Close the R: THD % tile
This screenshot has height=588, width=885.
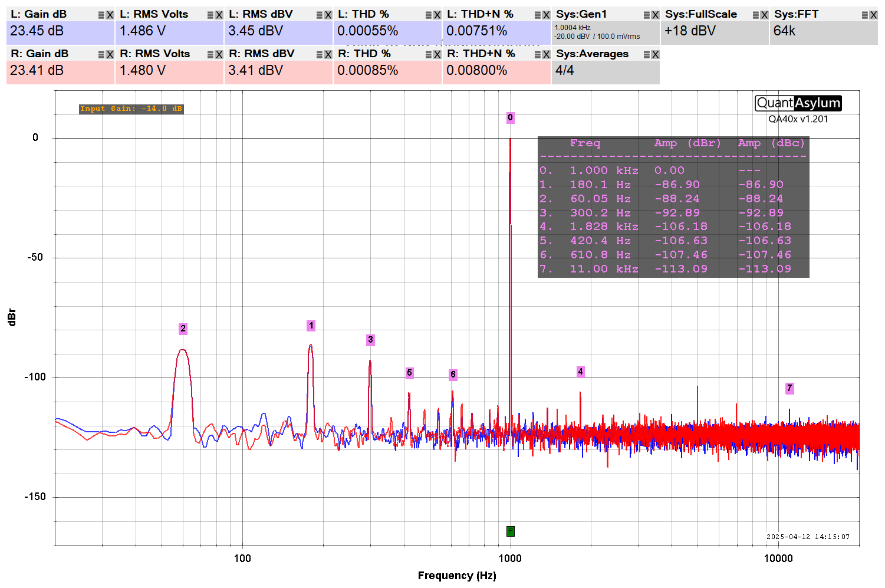(437, 55)
